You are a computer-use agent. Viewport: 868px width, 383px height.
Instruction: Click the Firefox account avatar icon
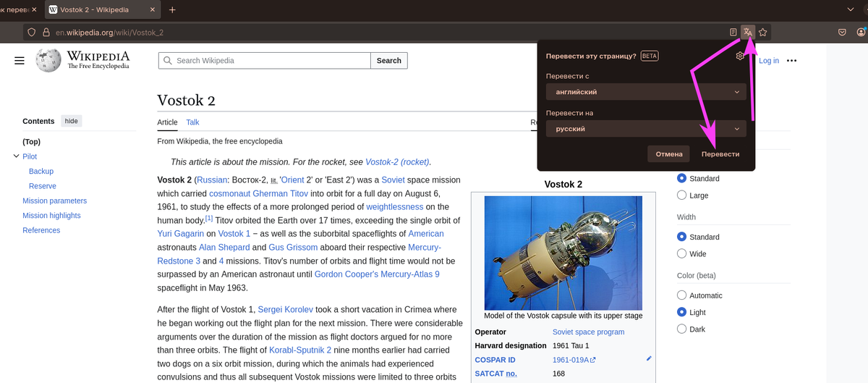pyautogui.click(x=860, y=32)
